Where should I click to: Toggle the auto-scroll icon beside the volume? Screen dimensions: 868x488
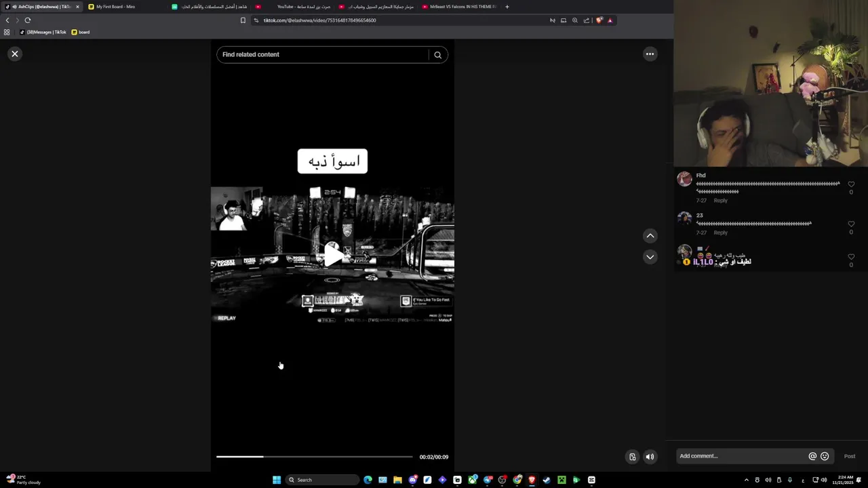632,457
